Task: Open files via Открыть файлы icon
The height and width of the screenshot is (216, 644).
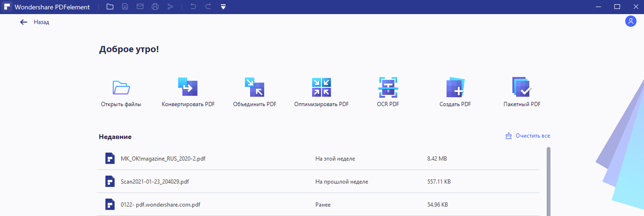Action: [x=121, y=87]
